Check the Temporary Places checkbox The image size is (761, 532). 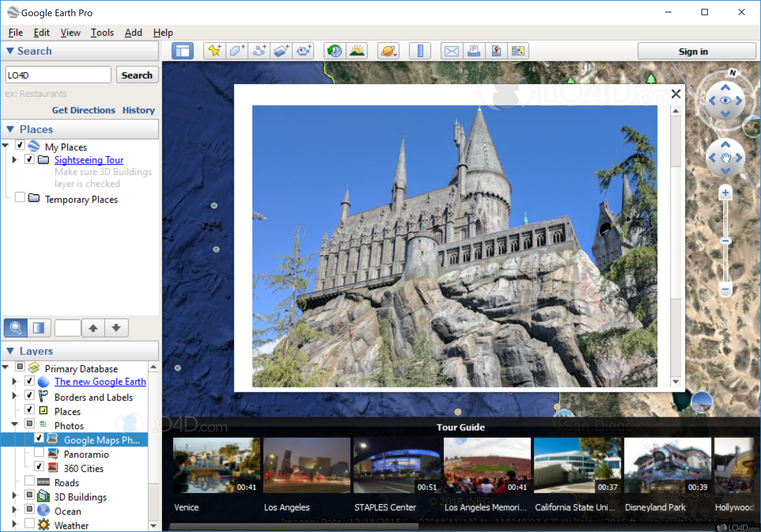click(20, 197)
